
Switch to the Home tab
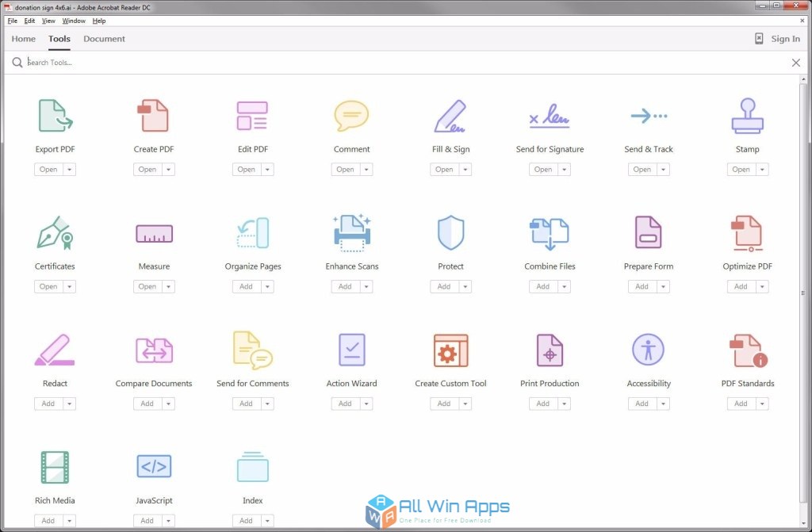point(23,39)
